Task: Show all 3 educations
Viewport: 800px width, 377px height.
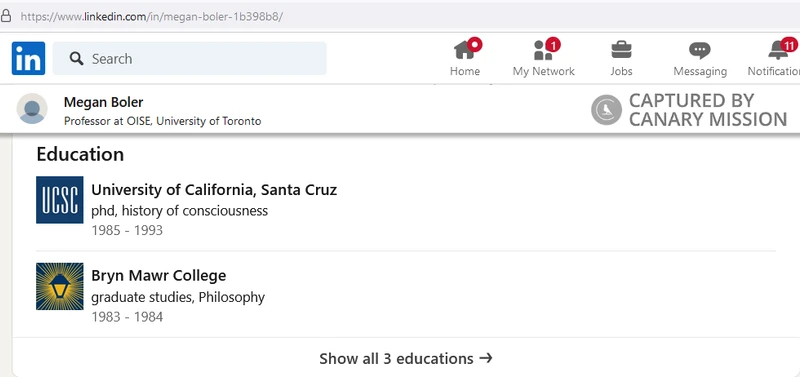Action: [x=406, y=358]
